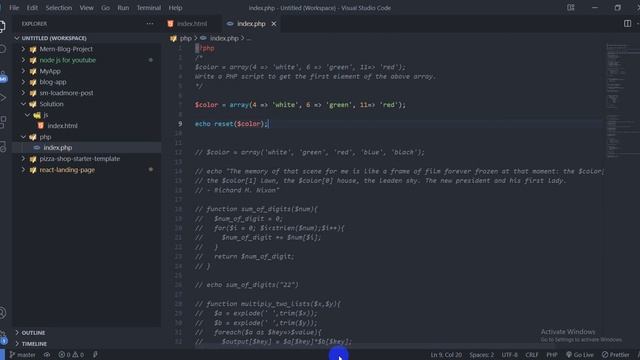Open the Source Control view
The image size is (640, 360).
(x=3, y=76)
